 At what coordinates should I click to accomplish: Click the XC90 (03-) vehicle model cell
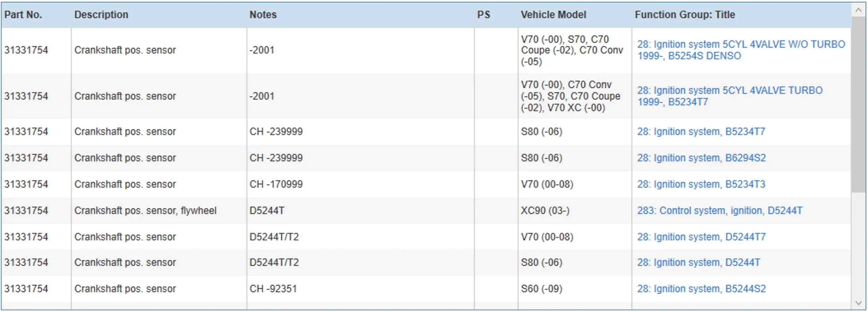[x=545, y=211]
